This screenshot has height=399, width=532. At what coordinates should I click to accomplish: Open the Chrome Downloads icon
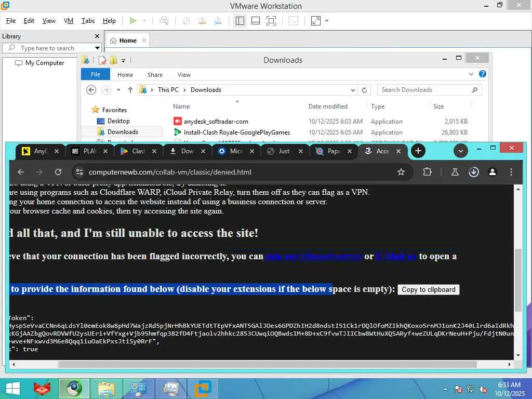[474, 172]
